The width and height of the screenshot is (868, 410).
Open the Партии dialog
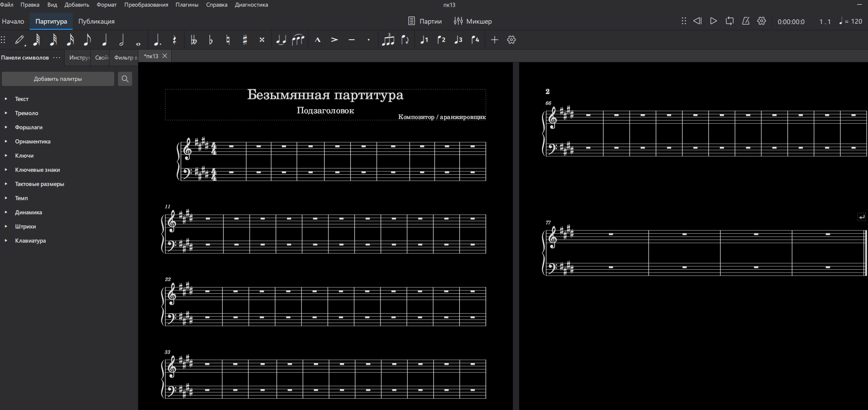point(425,21)
